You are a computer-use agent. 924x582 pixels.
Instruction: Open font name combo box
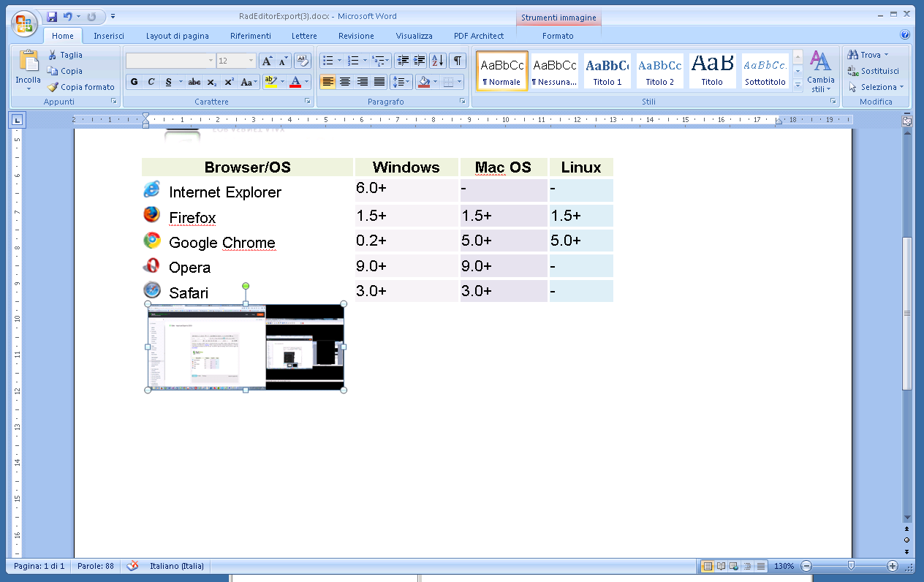click(x=171, y=61)
